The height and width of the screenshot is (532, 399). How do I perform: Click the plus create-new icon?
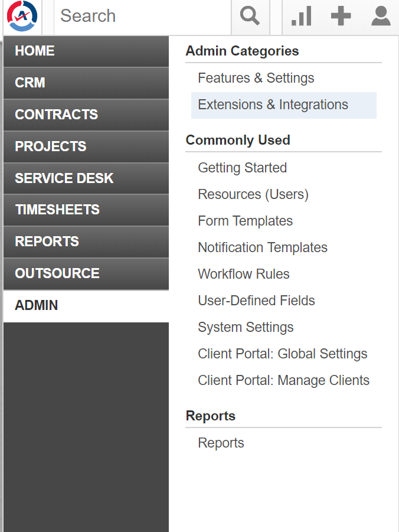point(341,16)
